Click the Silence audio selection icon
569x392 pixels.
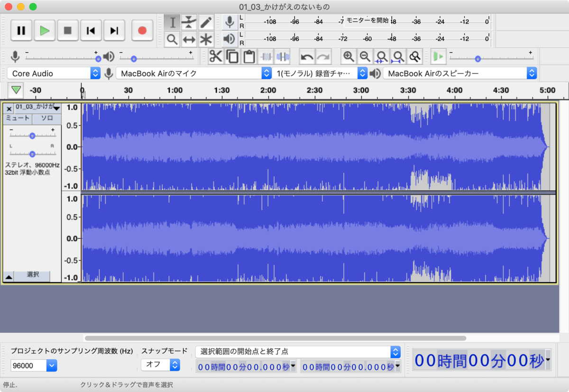click(x=283, y=57)
